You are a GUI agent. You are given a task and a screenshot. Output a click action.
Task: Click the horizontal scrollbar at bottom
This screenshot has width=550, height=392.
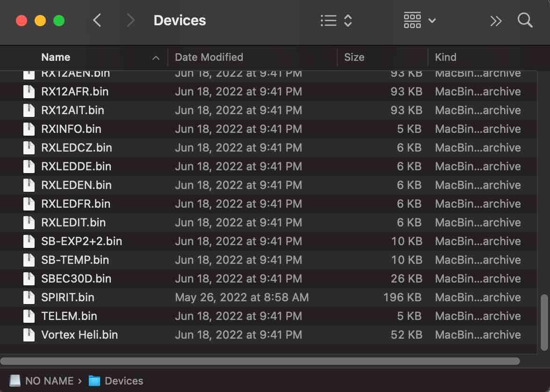(260, 361)
